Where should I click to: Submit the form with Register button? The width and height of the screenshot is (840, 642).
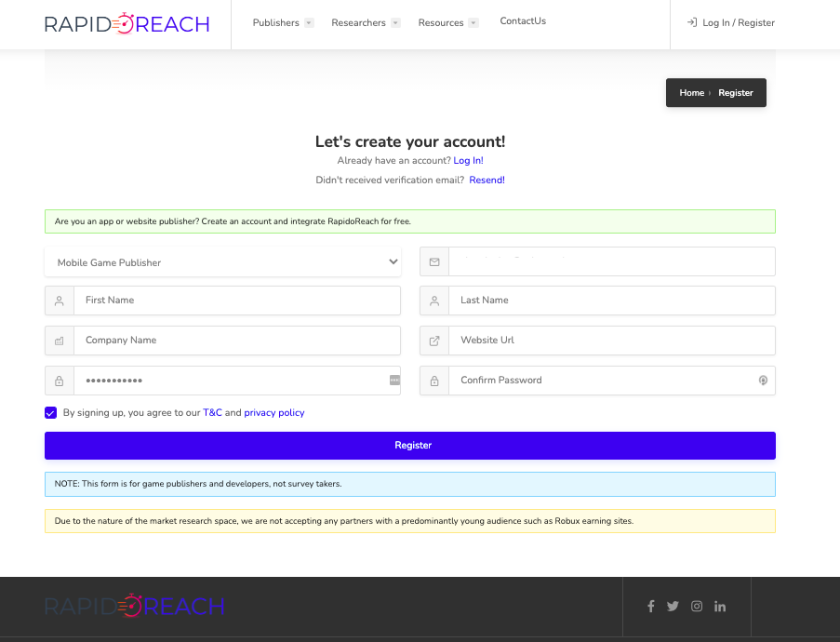[x=410, y=446]
